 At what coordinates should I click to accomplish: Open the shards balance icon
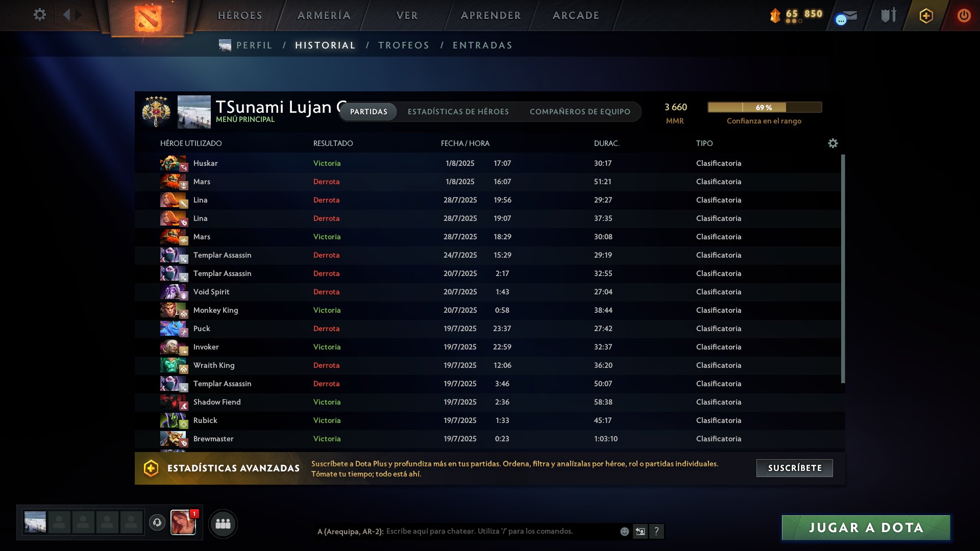[775, 15]
